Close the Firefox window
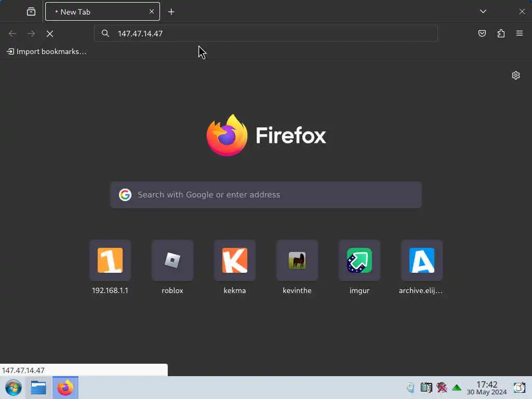This screenshot has width=532, height=399. [522, 11]
